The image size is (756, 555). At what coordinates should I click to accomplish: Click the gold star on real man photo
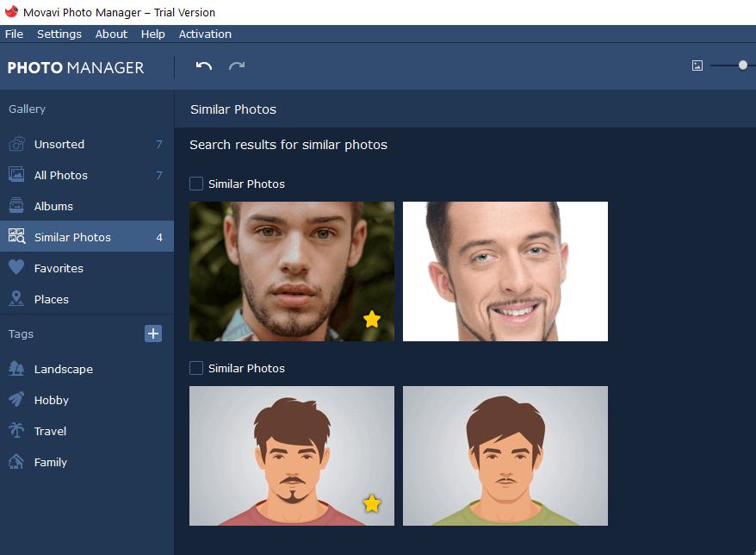[x=371, y=320]
